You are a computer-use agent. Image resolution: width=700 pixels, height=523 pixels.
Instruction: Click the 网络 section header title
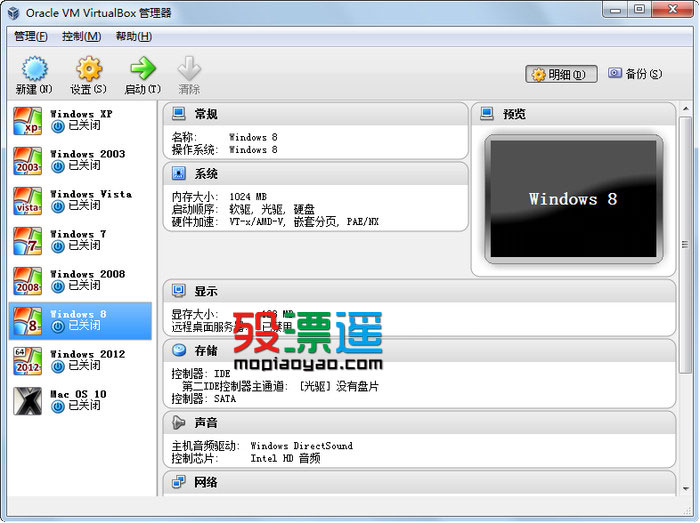coord(206,482)
